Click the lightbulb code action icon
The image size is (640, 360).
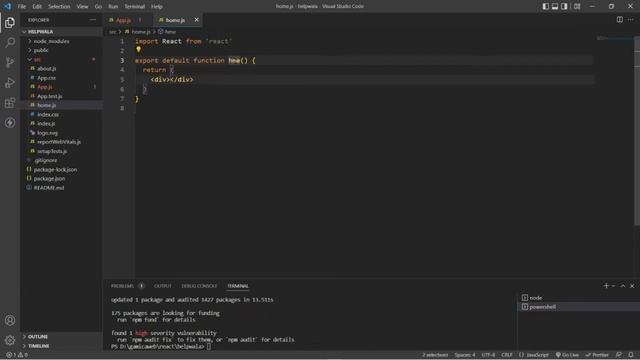[x=138, y=49]
